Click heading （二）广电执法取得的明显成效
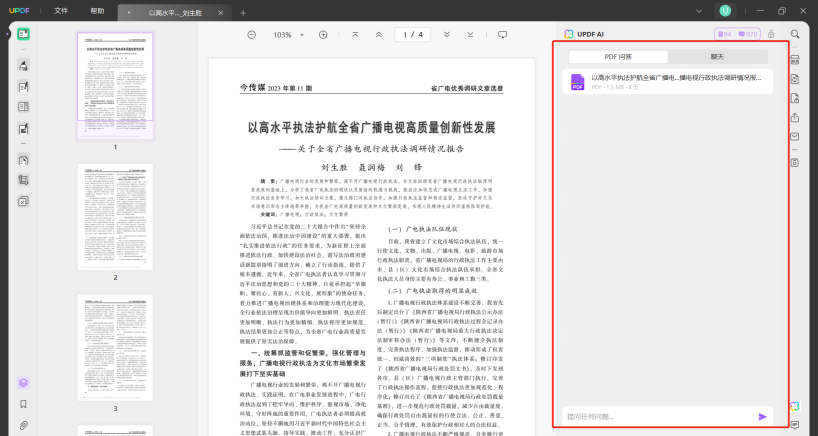This screenshot has height=436, width=818. 432,290
